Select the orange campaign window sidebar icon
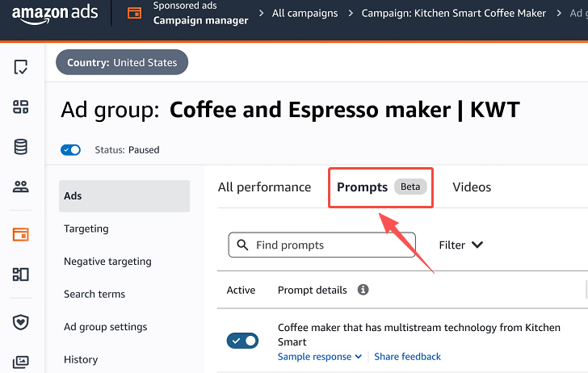 [21, 235]
